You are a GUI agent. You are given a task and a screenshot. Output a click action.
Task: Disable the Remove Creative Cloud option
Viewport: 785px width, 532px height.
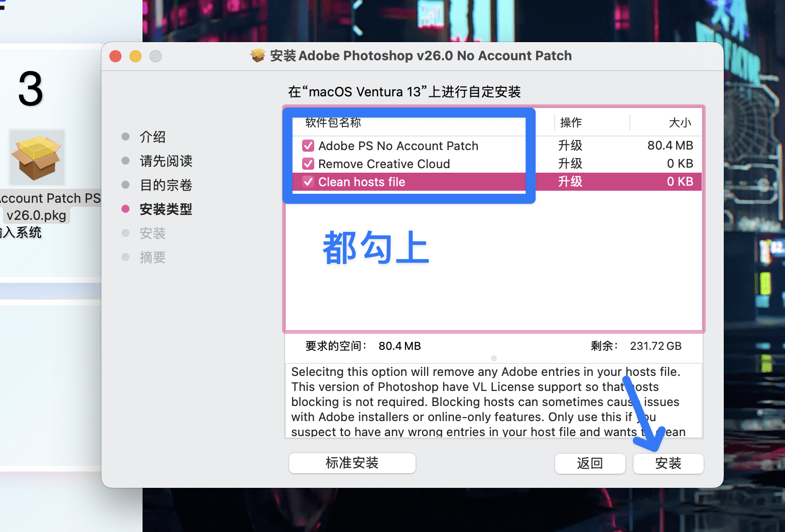click(308, 164)
